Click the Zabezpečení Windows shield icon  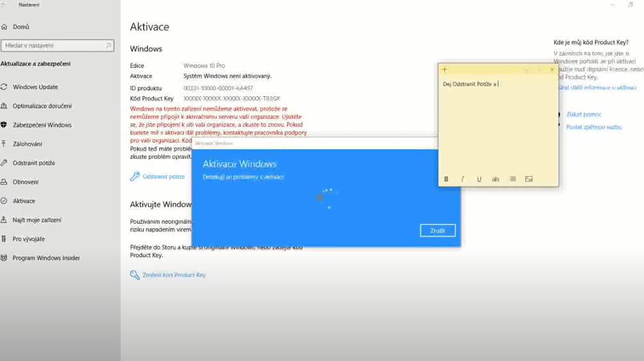[x=4, y=124]
